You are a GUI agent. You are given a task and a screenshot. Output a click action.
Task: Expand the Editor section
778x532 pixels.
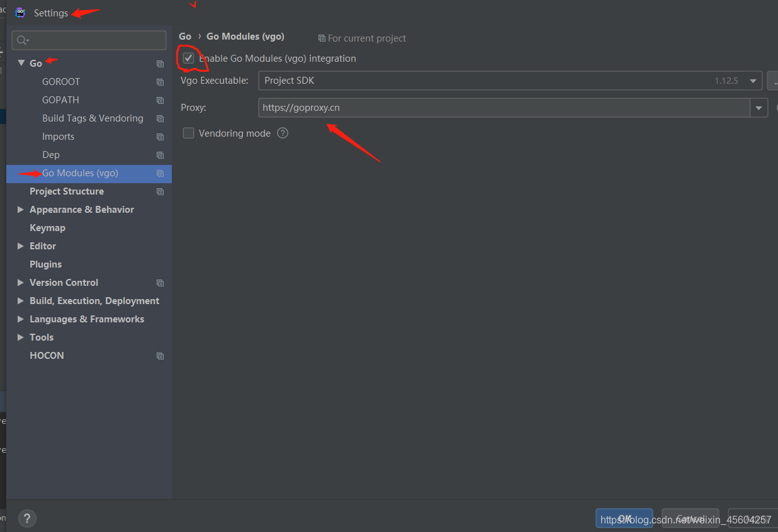click(21, 246)
